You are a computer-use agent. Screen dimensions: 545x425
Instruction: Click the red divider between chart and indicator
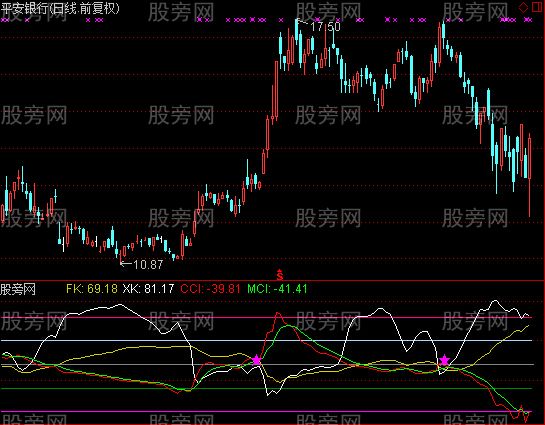pyautogui.click(x=272, y=280)
